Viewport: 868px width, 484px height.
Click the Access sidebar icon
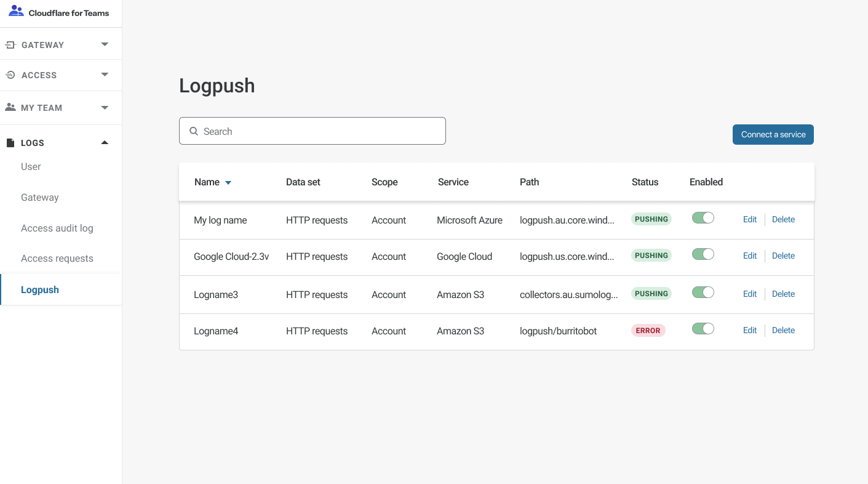click(10, 75)
